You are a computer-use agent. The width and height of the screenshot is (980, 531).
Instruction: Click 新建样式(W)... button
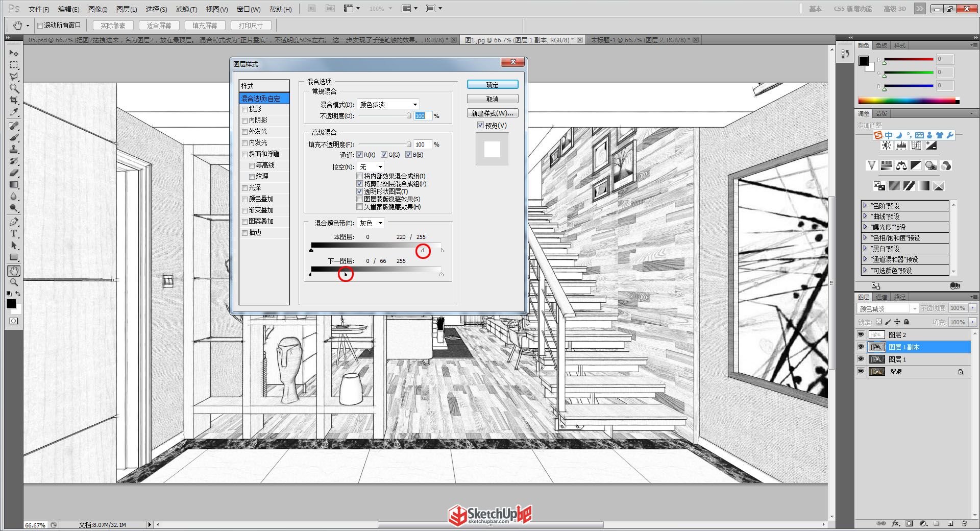coord(493,113)
